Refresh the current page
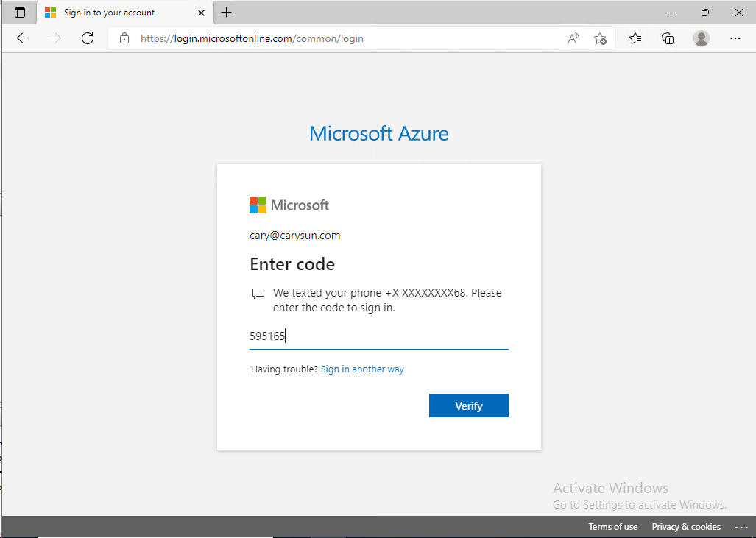 coord(88,38)
